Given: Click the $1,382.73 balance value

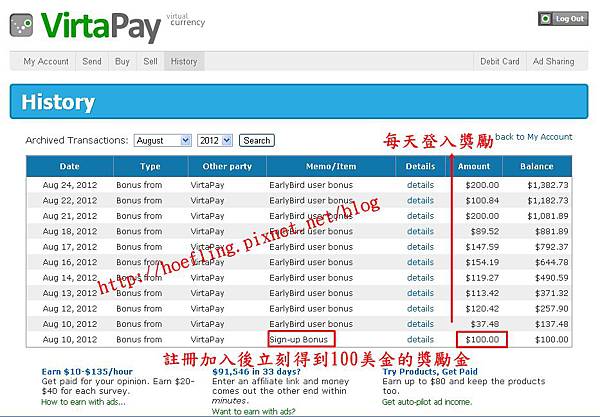Looking at the screenshot, I should click(548, 185).
